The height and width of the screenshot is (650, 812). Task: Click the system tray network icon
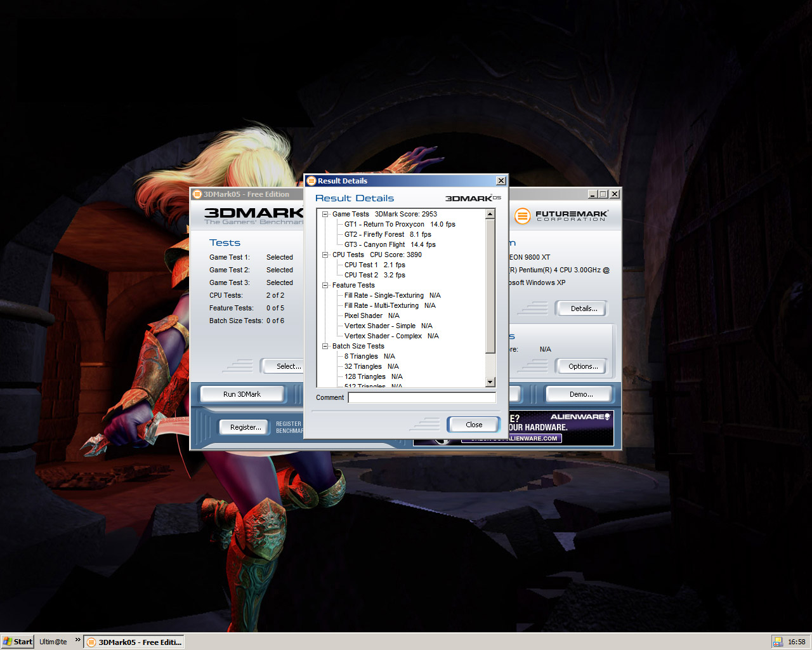[x=778, y=642]
